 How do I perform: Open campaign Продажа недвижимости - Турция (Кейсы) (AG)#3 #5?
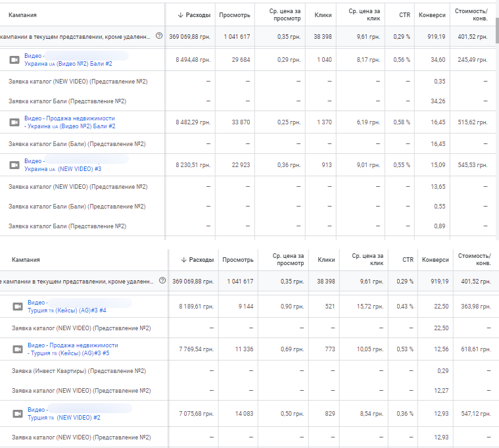pyautogui.click(x=72, y=349)
